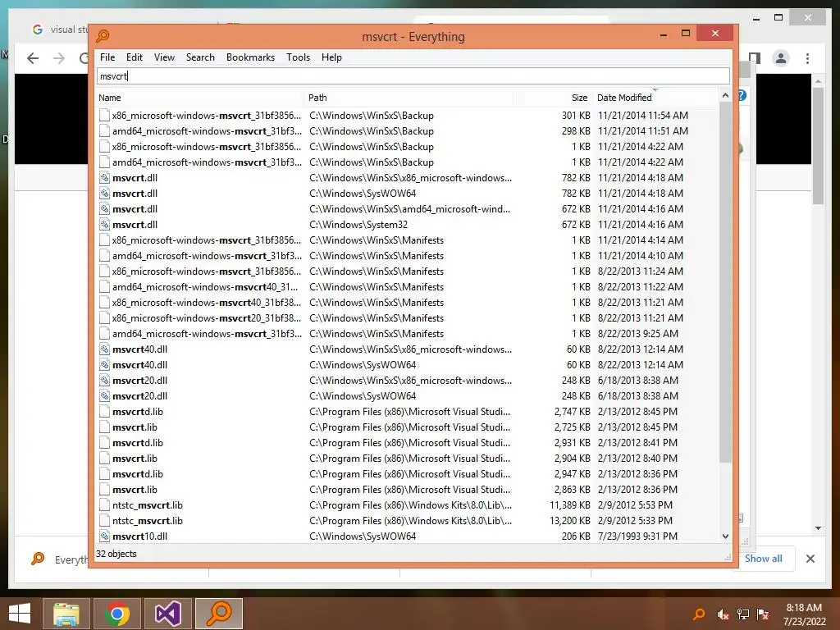This screenshot has width=840, height=630.
Task: Select msvcrt.dll icon in C:\Windows\System32 row
Action: click(104, 225)
